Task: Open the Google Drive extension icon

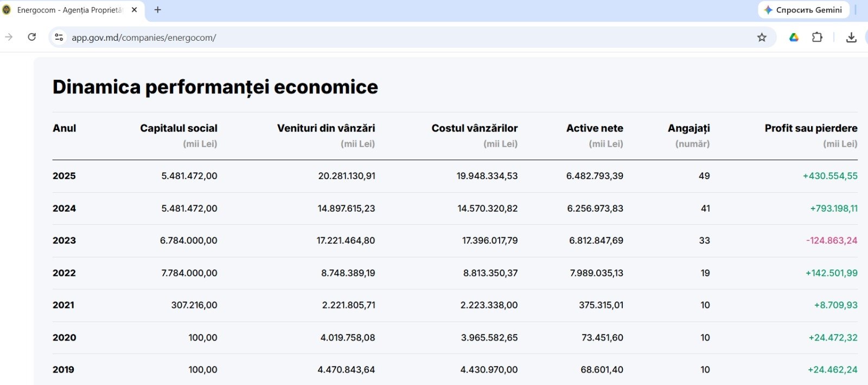Action: 794,37
